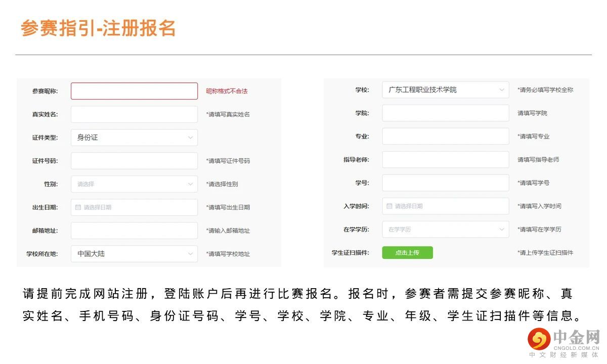This screenshot has width=607, height=364.
Task: Click chevron arrow of 学校 dropdown
Action: 502,90
